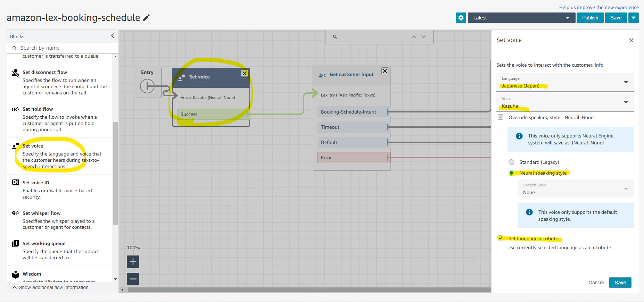
Task: Click the canvas search magnifier icon
Action: (335, 37)
